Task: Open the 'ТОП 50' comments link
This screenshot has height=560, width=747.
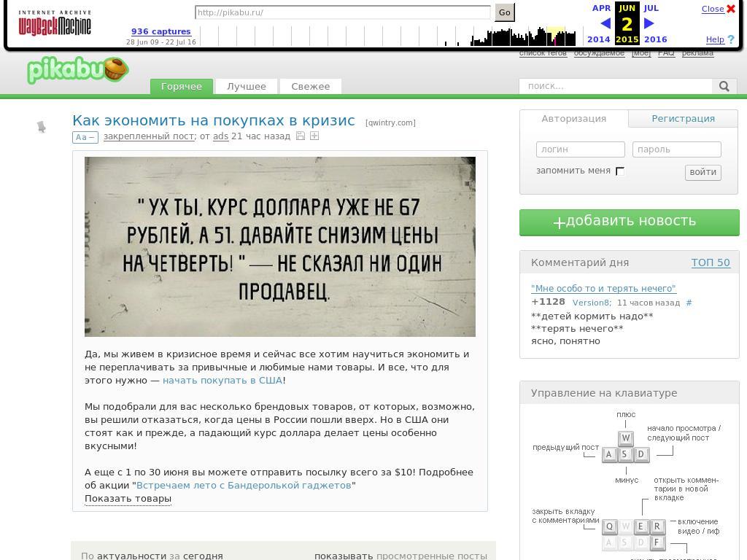Action: click(x=710, y=262)
